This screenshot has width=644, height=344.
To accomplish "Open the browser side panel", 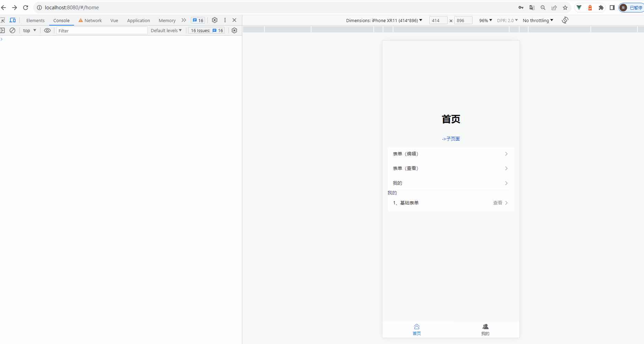I will pos(612,8).
